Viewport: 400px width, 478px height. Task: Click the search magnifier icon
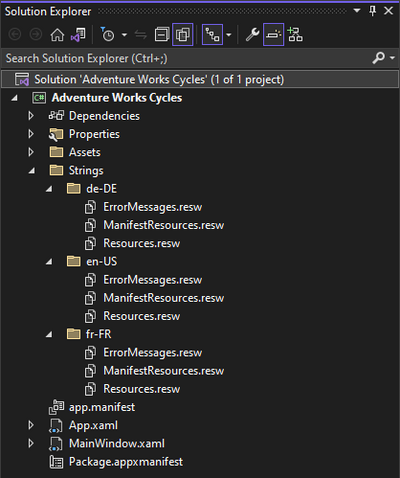[x=378, y=58]
